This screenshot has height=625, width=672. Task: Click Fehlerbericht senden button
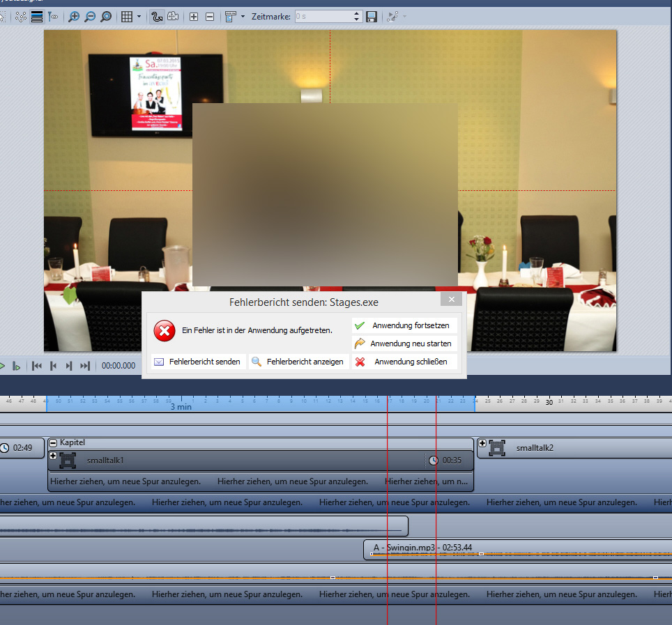coord(198,362)
